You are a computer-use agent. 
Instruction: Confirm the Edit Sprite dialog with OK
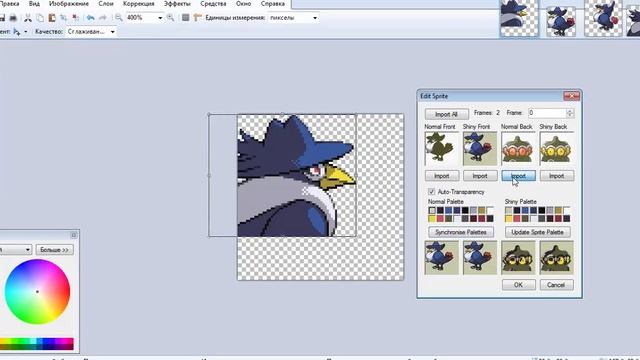tap(518, 285)
